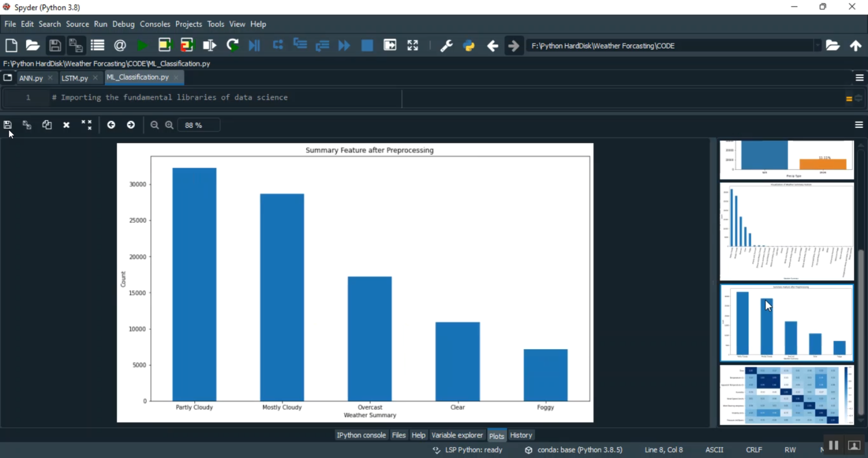The height and width of the screenshot is (458, 868).
Task: Select the correlation heatmap thumbnail
Action: click(x=786, y=395)
